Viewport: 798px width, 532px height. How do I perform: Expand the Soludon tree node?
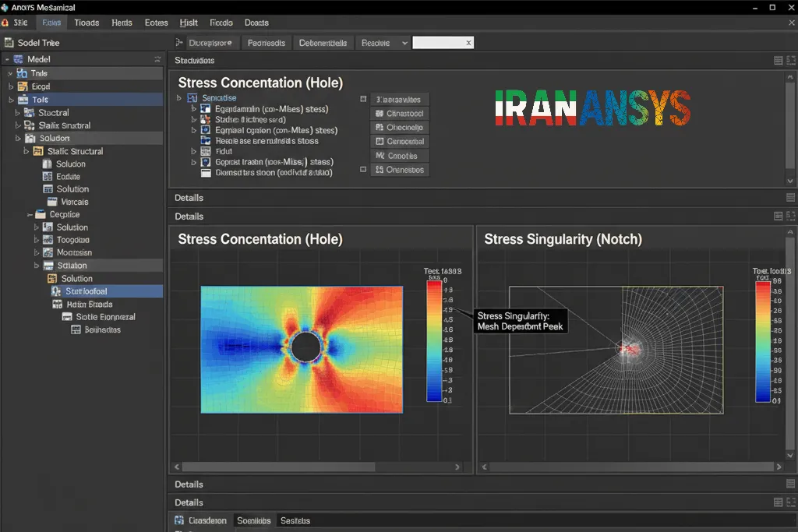pyautogui.click(x=18, y=139)
